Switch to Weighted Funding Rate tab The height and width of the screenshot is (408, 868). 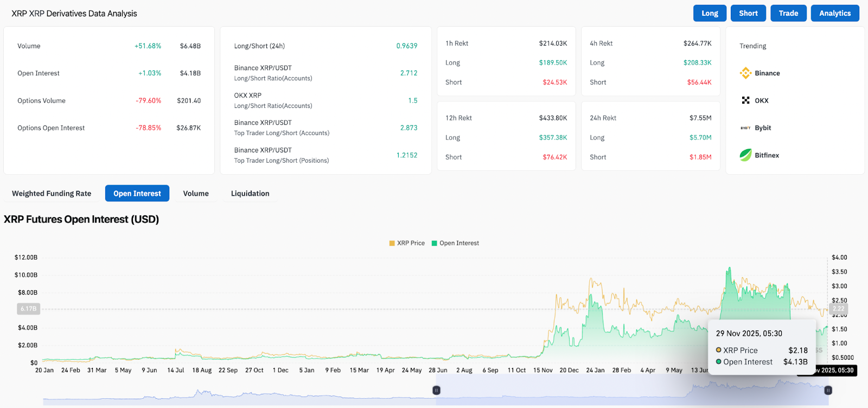[x=52, y=194]
